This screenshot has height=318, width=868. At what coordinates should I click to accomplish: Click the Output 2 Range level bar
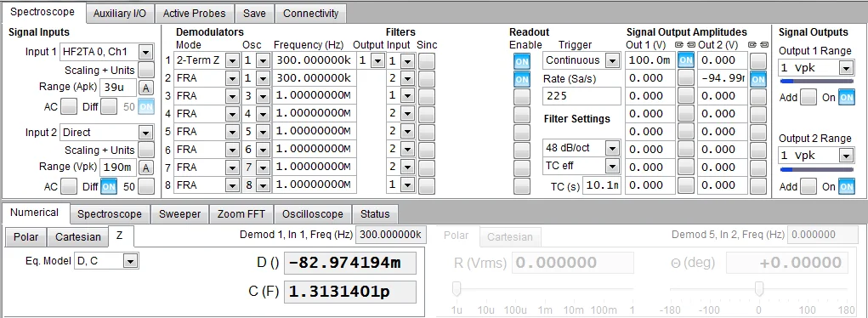pos(816,169)
